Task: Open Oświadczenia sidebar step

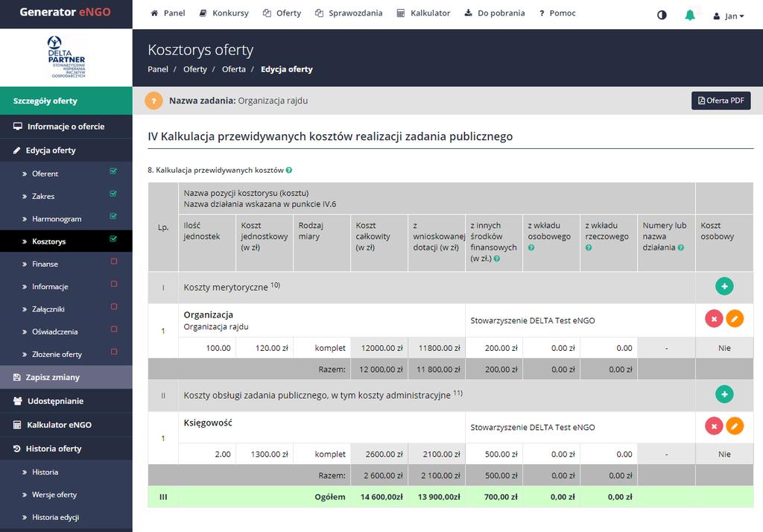Action: point(54,332)
